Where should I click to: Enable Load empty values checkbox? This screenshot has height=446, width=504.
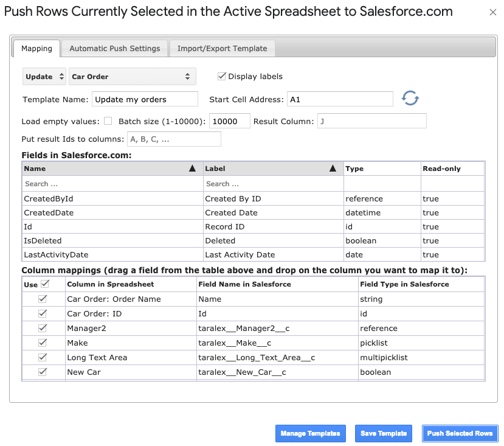108,121
